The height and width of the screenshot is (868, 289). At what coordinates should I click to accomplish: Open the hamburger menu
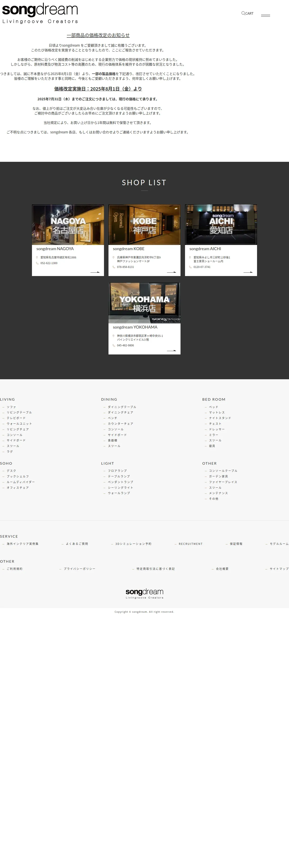(x=265, y=16)
